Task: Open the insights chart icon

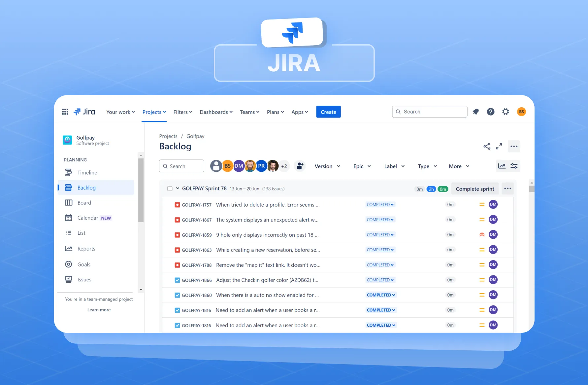Action: [x=502, y=166]
